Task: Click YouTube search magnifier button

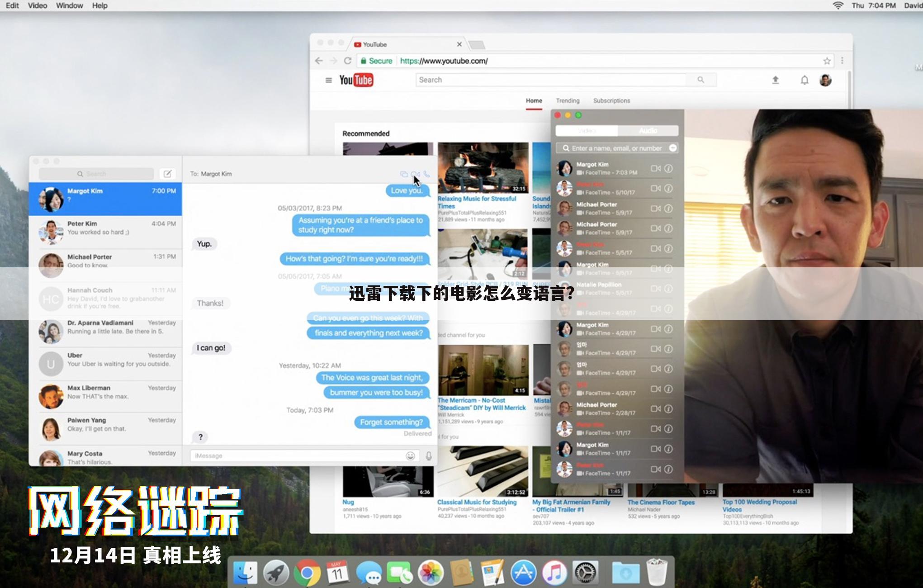Action: [x=701, y=80]
